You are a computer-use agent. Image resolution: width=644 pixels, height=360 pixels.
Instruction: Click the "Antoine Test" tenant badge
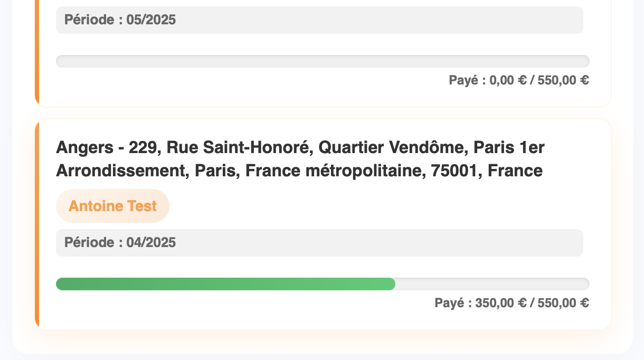(112, 206)
